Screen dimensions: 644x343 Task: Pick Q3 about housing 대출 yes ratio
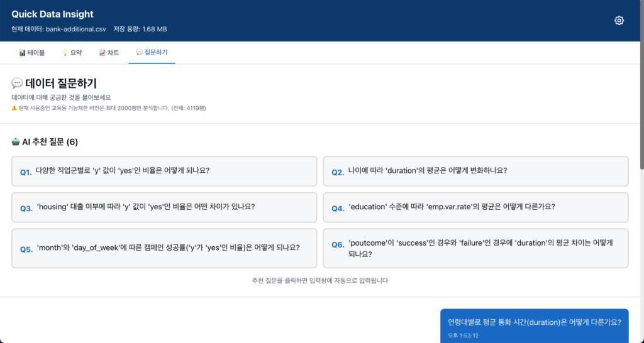tap(164, 207)
